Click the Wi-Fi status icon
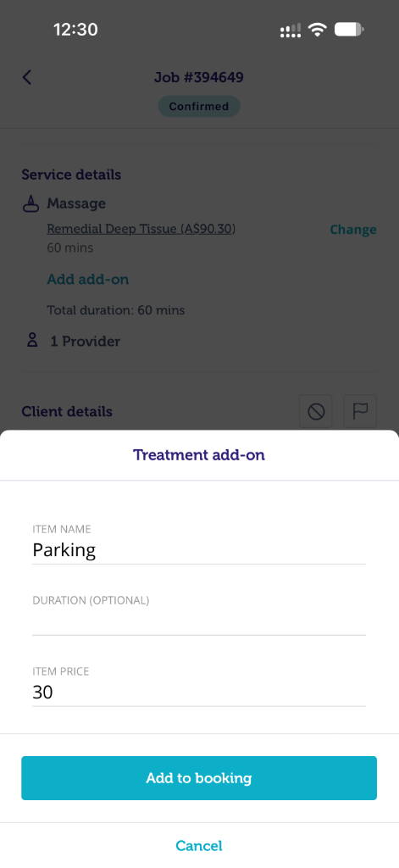399x868 pixels. click(x=318, y=30)
